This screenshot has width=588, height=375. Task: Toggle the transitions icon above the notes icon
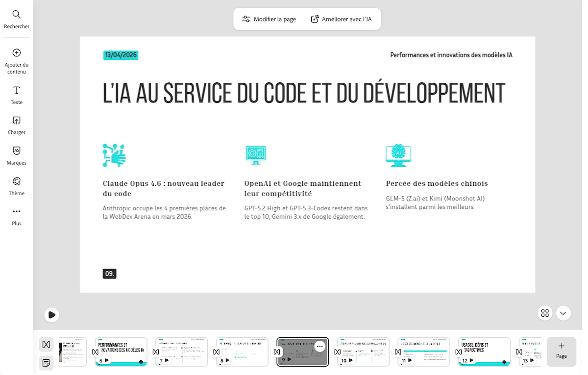point(46,345)
